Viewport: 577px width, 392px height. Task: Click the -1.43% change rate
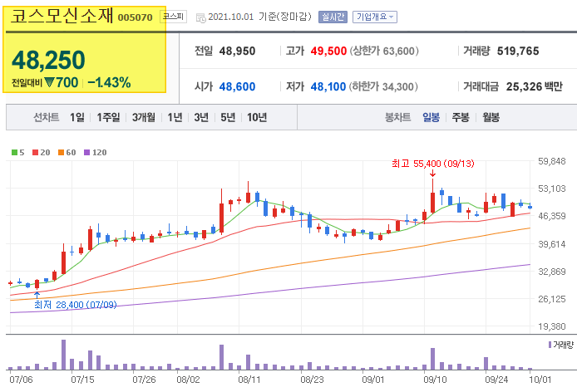point(109,82)
